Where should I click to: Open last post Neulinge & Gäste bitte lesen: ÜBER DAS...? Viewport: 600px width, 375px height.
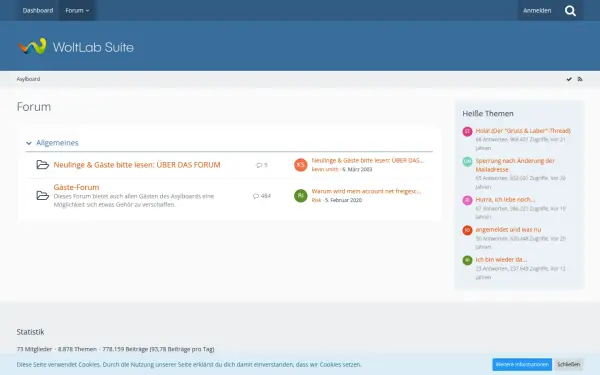tap(368, 160)
